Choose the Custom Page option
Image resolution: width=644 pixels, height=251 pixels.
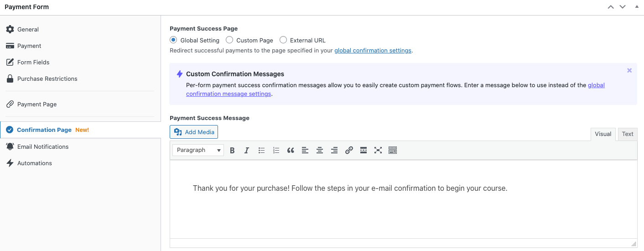coord(229,40)
